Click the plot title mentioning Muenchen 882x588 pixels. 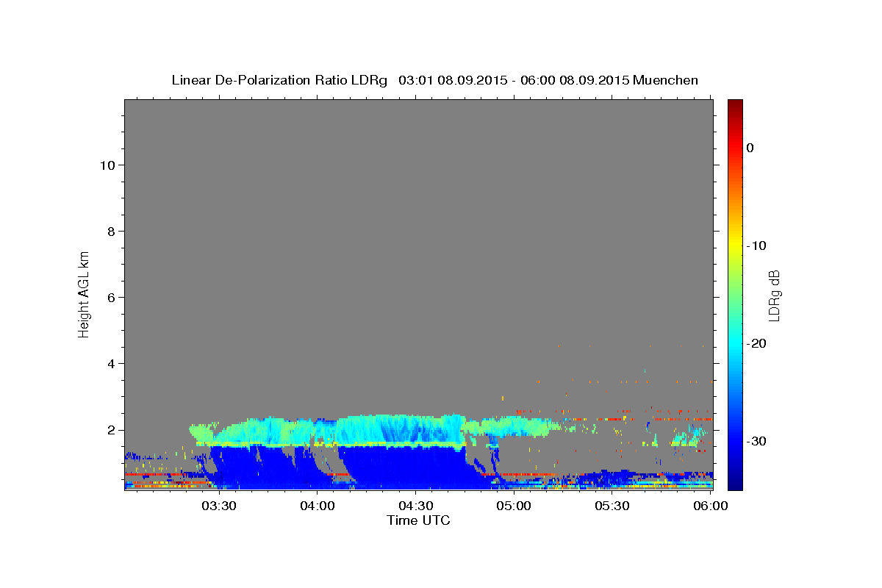434,80
